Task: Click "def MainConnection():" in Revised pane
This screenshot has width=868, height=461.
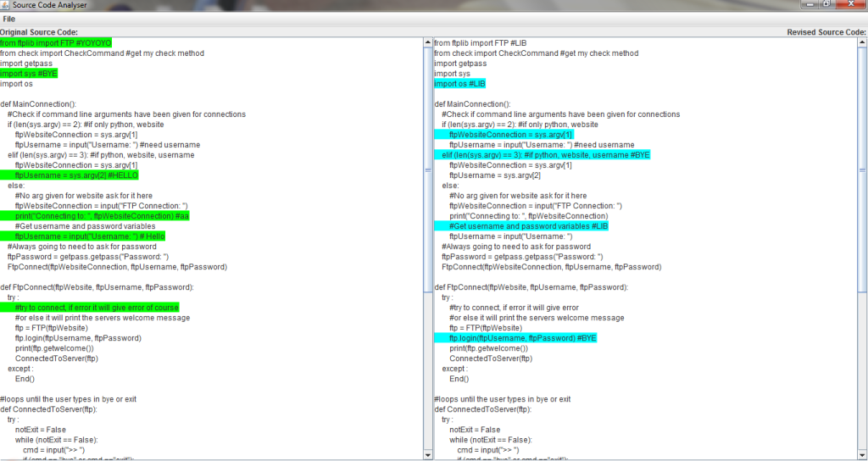Action: tap(473, 104)
